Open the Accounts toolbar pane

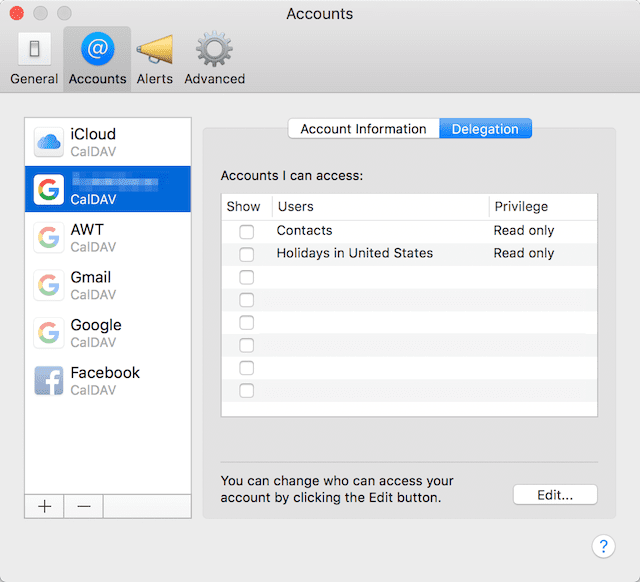pos(97,59)
